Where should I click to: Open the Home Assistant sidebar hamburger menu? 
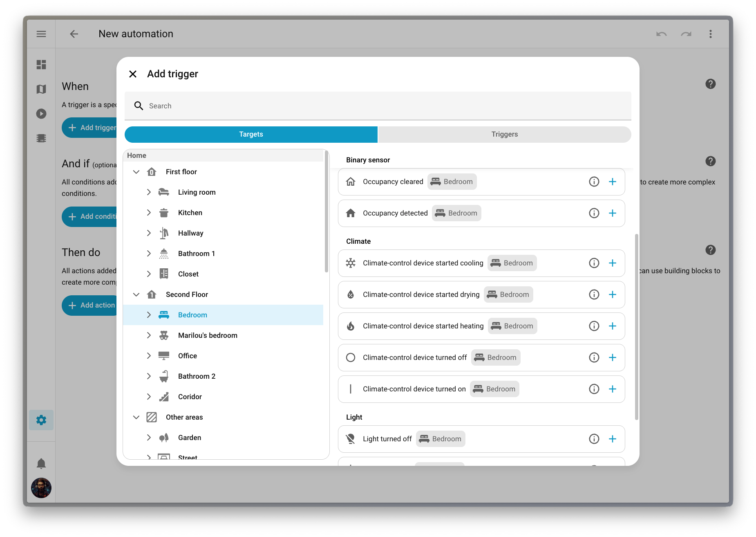(41, 34)
